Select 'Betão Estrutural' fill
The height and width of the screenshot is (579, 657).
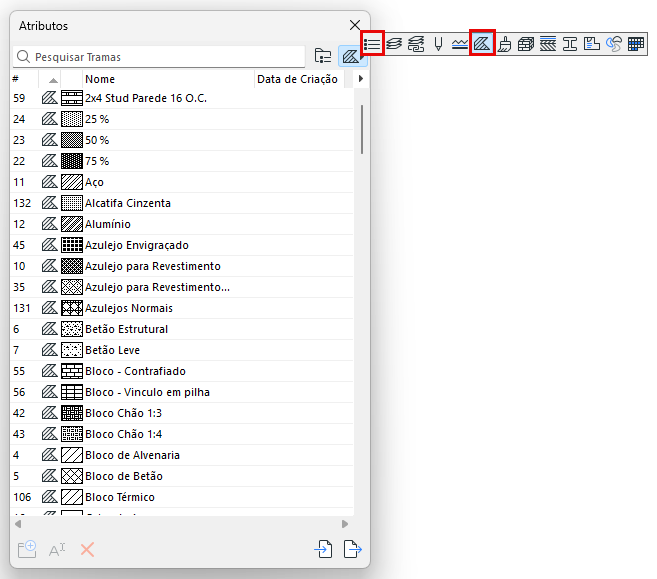(x=182, y=329)
